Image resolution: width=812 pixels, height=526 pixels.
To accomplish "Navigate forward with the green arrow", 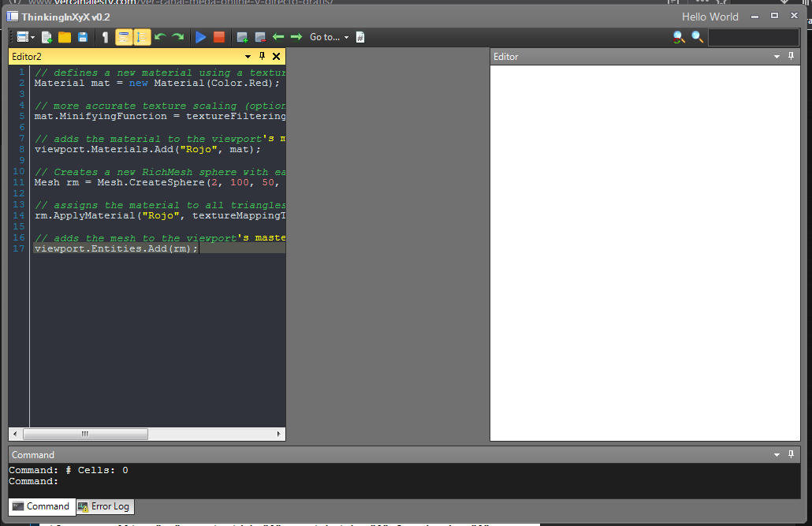I will pyautogui.click(x=295, y=36).
